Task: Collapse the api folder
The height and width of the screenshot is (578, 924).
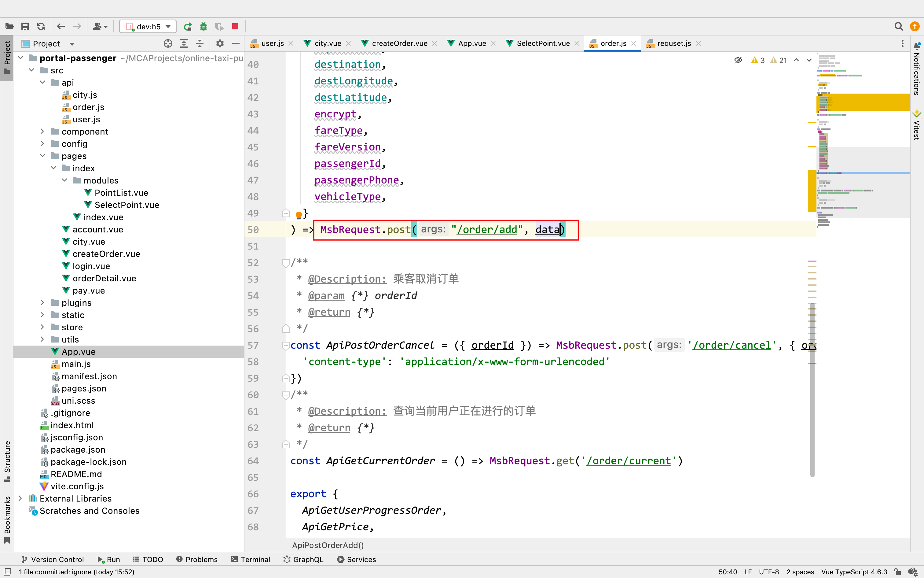Action: point(42,83)
